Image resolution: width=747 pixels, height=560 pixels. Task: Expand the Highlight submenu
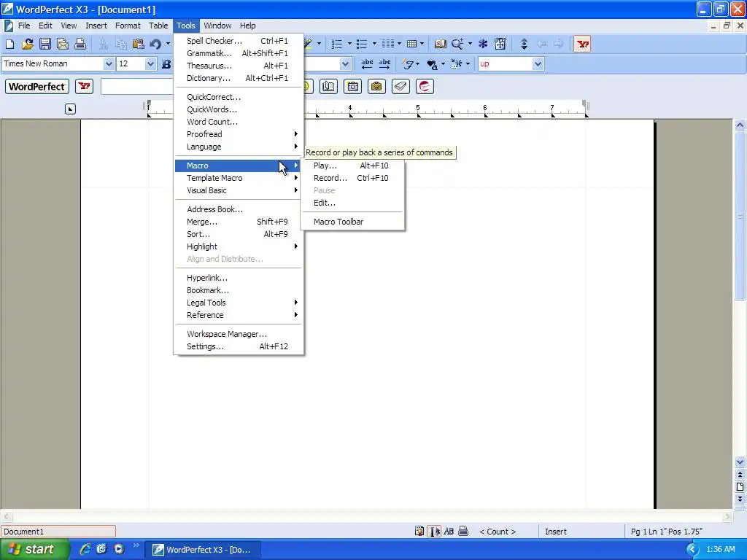(239, 246)
